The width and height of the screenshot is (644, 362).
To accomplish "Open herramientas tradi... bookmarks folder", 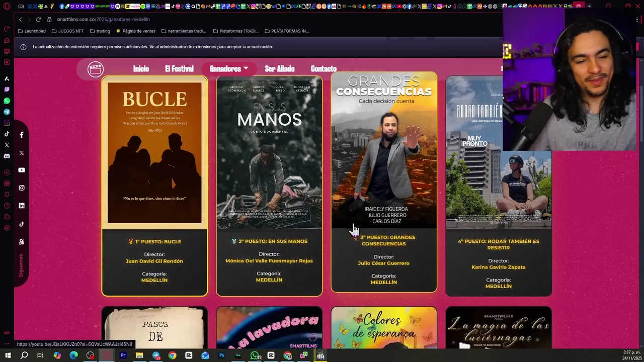I will click(184, 31).
